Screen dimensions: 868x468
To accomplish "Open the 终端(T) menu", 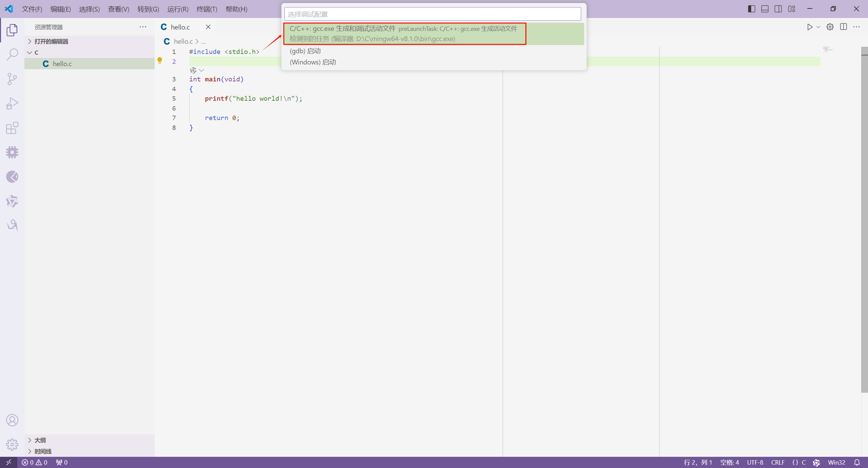I will [207, 9].
